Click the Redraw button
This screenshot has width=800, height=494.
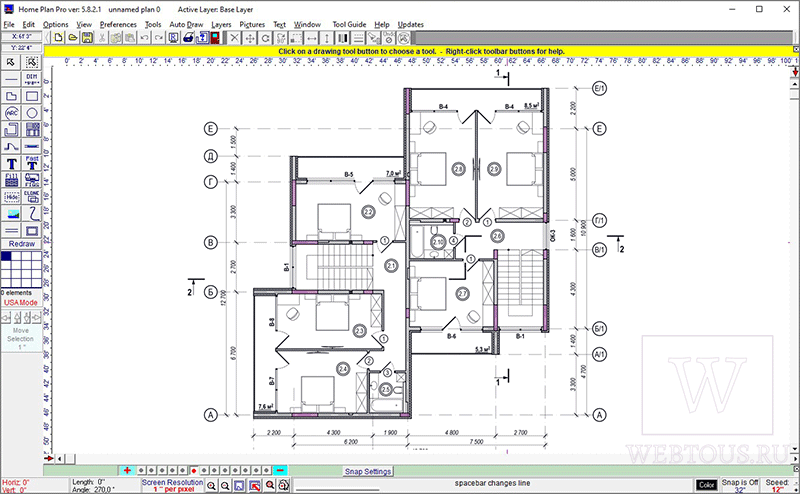pos(21,244)
